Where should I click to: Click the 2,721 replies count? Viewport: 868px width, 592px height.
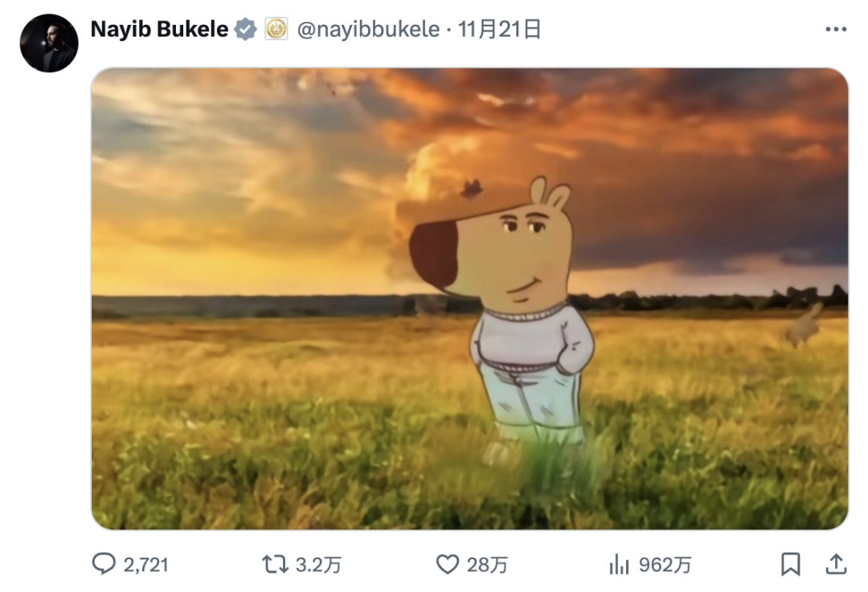point(145,565)
